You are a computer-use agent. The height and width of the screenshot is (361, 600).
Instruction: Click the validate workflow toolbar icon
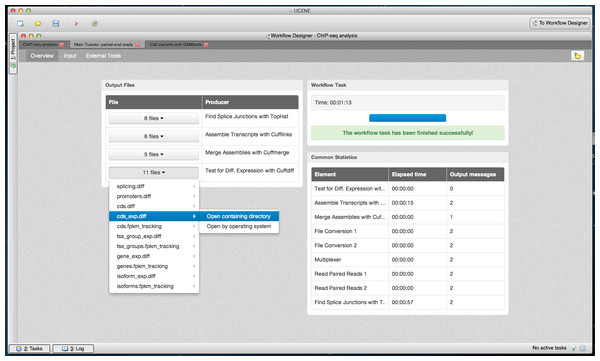[95, 24]
